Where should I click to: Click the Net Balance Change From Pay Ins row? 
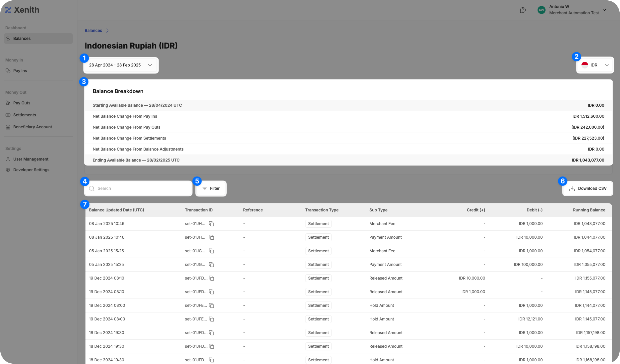point(348,116)
